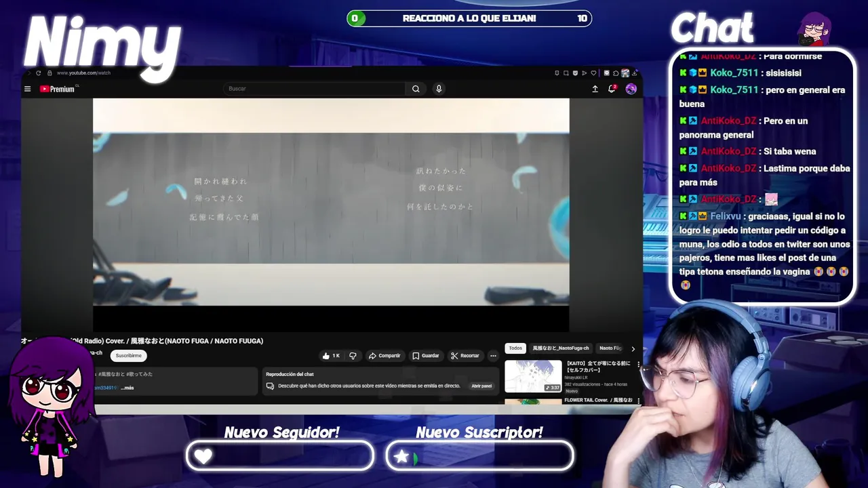Click the play-triangle icon in the browser toolbar

(585, 73)
